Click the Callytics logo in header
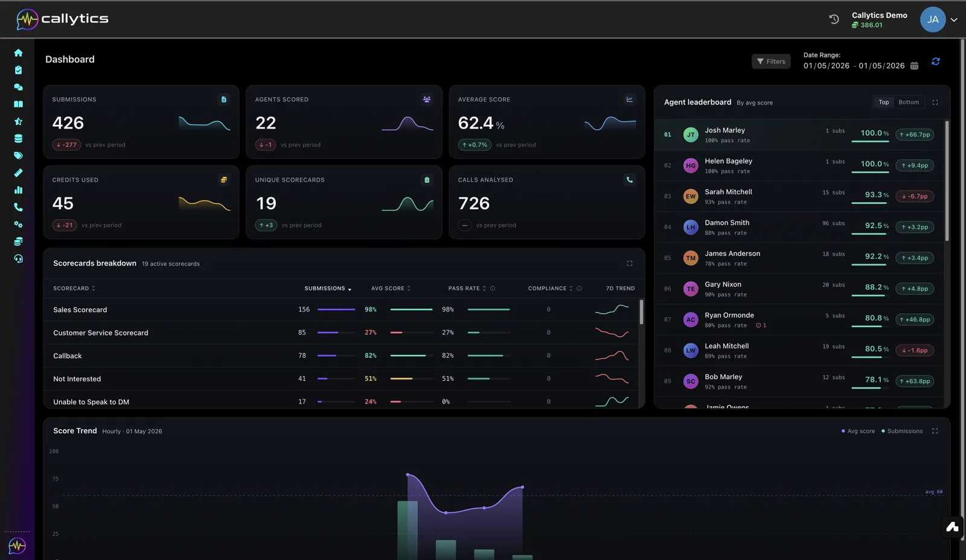 [x=62, y=19]
